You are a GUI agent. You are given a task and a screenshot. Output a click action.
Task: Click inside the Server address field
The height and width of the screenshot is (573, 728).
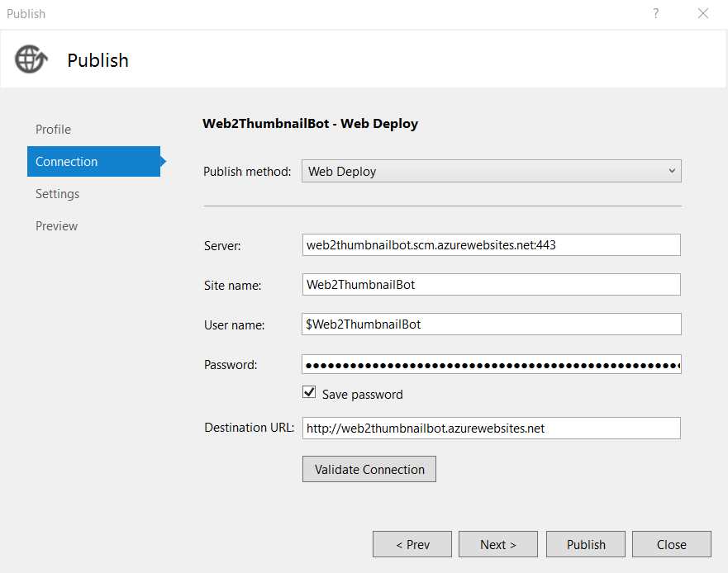click(x=492, y=244)
